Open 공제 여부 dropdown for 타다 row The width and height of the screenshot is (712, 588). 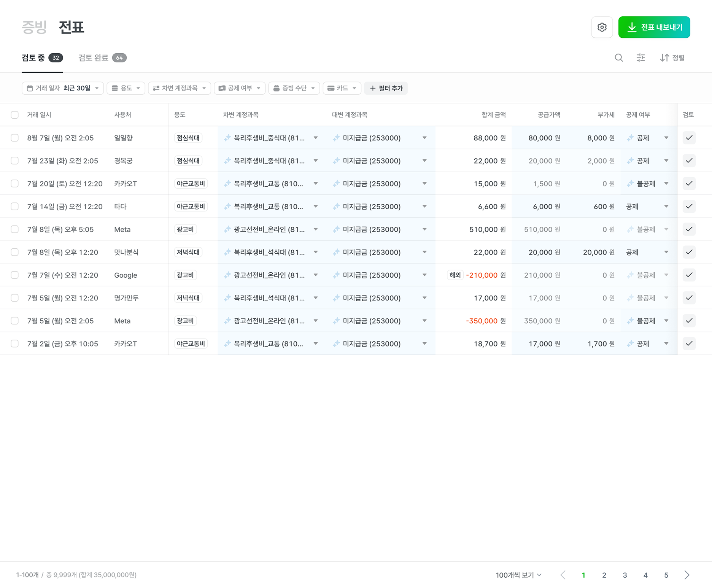666,207
